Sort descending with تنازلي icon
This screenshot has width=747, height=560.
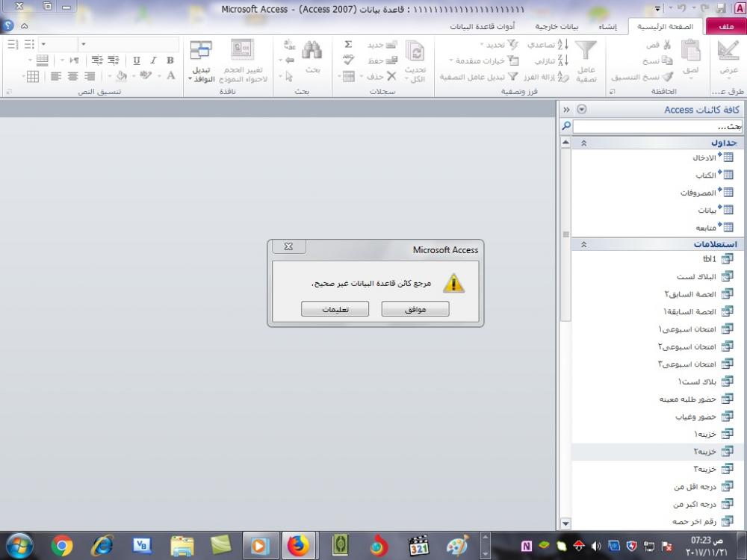coord(562,60)
